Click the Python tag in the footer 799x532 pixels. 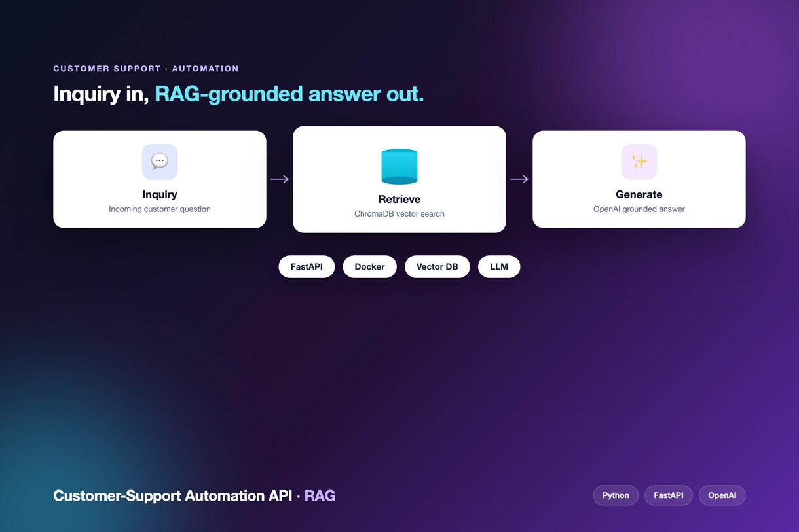click(x=616, y=495)
